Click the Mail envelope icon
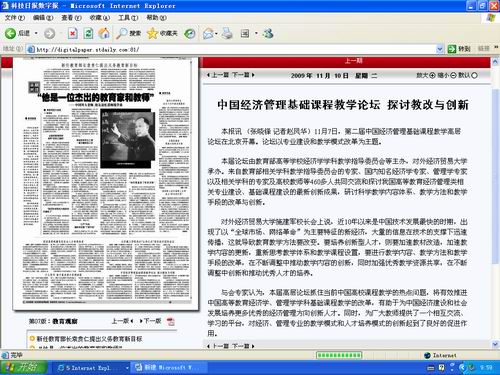The height and width of the screenshot is (375, 500). pos(208,33)
